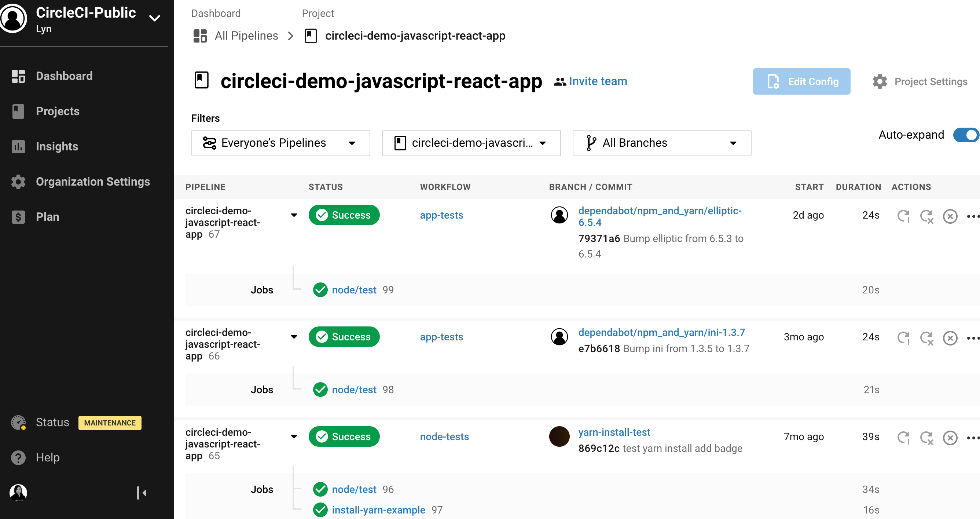This screenshot has width=980, height=519.
Task: Click rerun from failed icon for pipeline 66
Action: pyautogui.click(x=927, y=338)
